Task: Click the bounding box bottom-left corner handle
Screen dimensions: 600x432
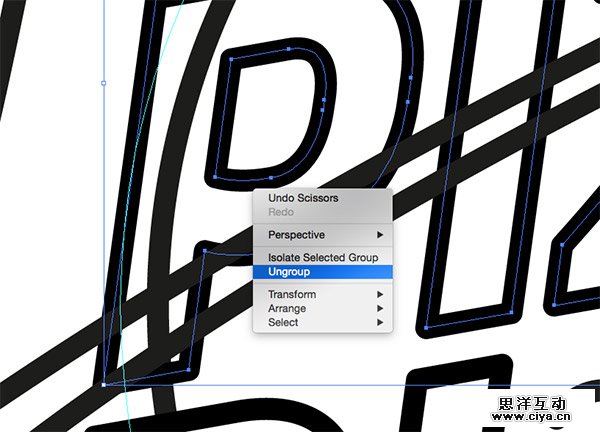Action: (x=104, y=385)
